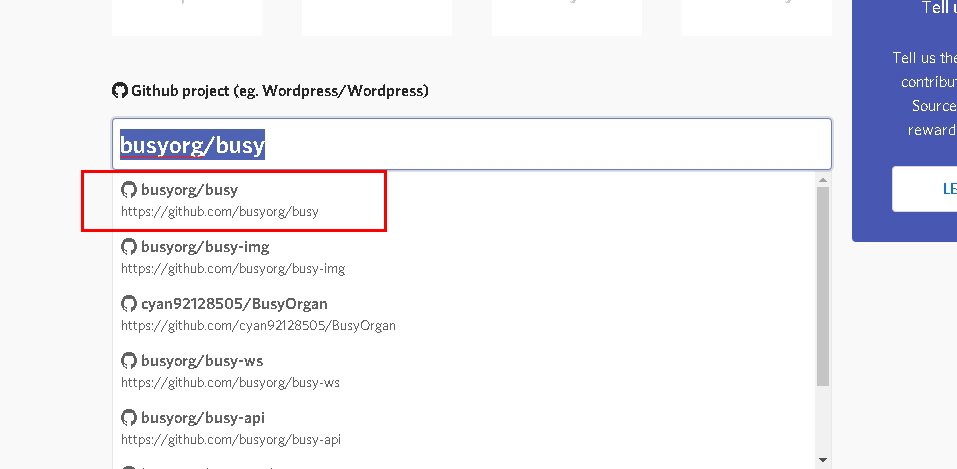Open https://github.com/busyorg/busy-img URL text

point(233,269)
